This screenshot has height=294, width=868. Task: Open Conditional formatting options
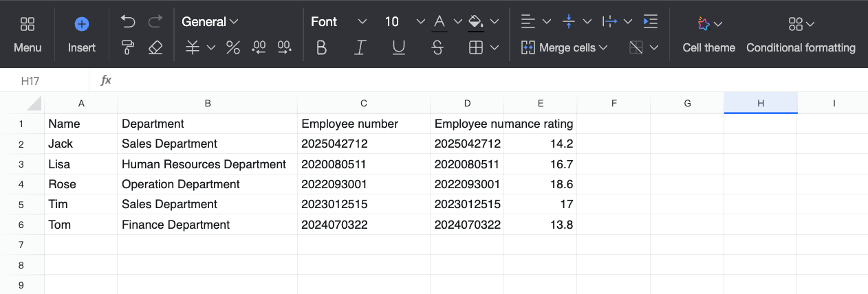(801, 34)
